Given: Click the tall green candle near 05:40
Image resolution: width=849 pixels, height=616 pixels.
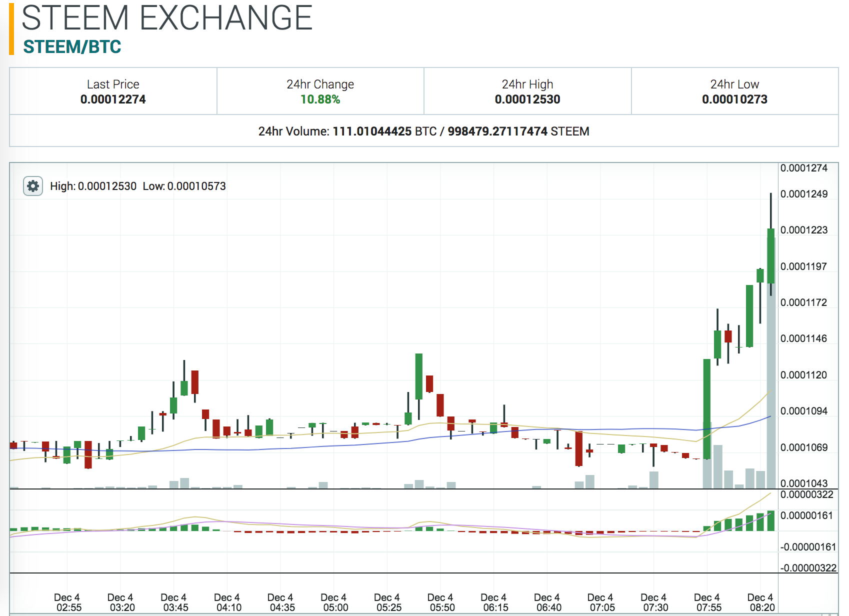Looking at the screenshot, I should [x=419, y=376].
